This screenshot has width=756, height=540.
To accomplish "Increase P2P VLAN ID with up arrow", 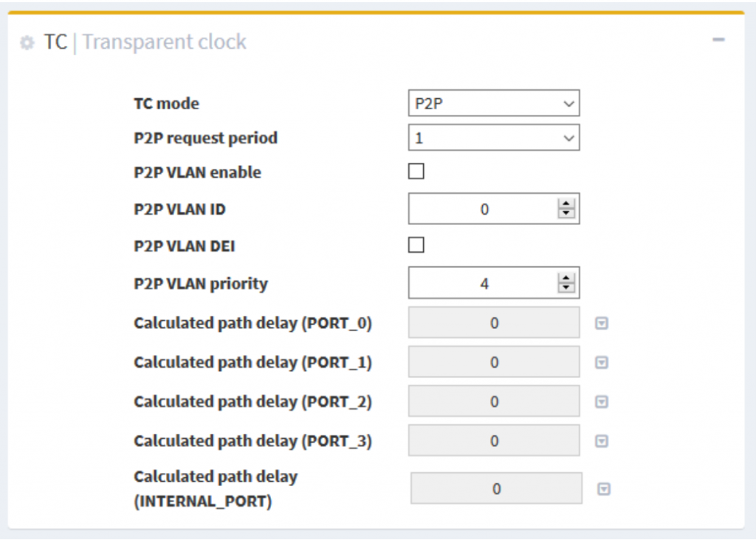I will coord(566,205).
